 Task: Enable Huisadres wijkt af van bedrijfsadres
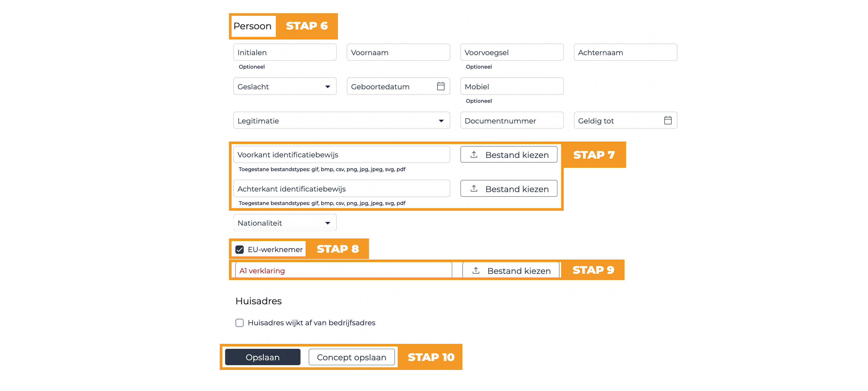coord(239,323)
